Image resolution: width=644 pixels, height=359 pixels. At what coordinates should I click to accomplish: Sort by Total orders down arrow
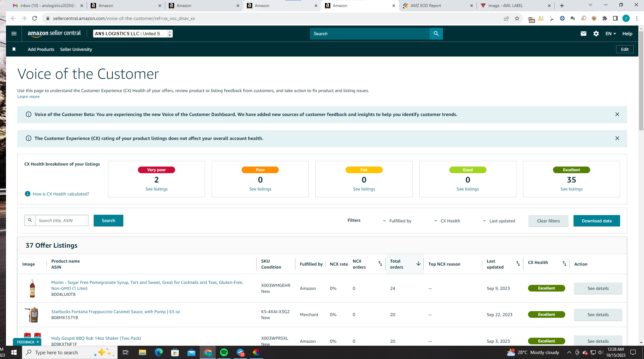[x=418, y=264]
